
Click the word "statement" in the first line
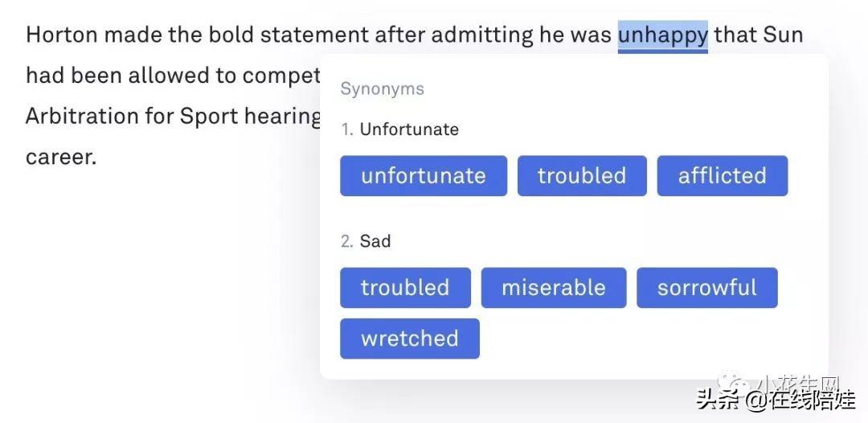point(314,35)
